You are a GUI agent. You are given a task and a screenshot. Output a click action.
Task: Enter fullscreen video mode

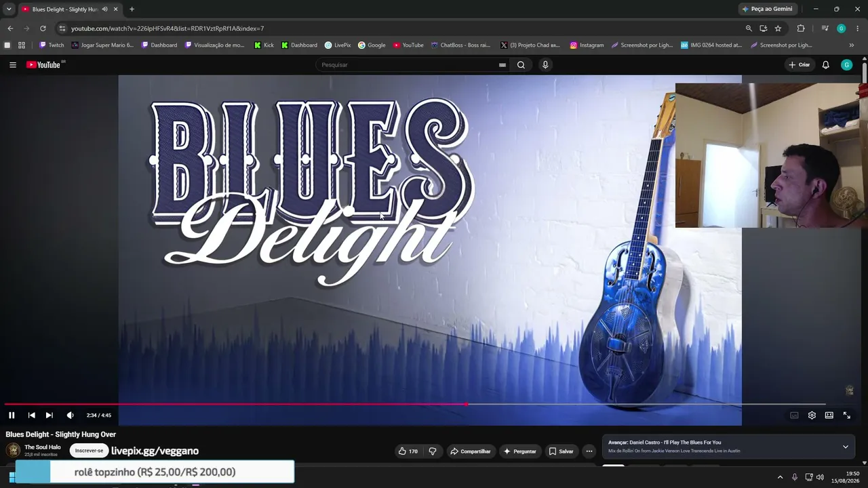click(847, 415)
